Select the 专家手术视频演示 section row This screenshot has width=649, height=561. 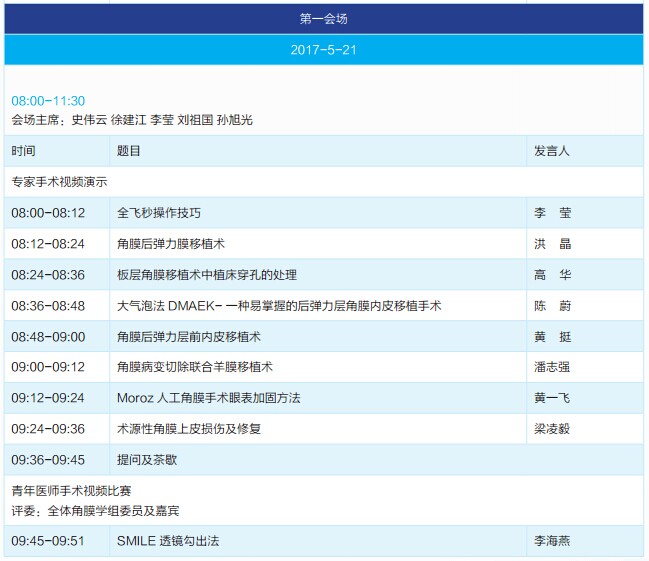point(59,182)
